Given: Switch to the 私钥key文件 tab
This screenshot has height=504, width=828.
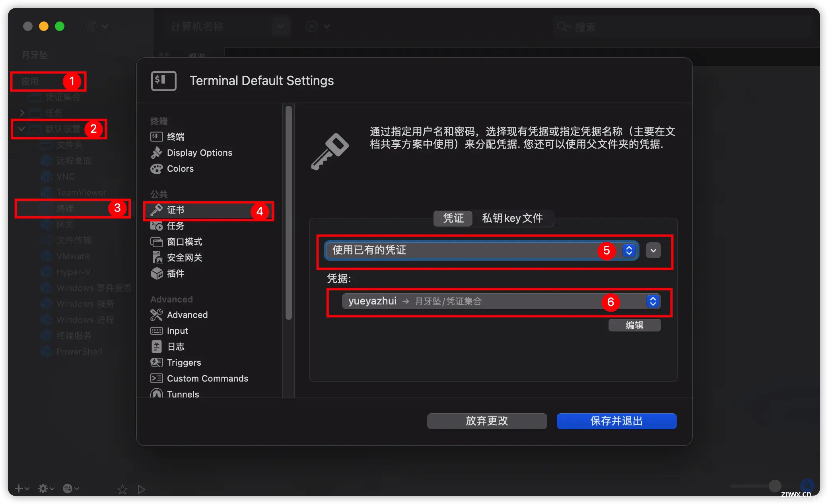Looking at the screenshot, I should click(x=512, y=218).
